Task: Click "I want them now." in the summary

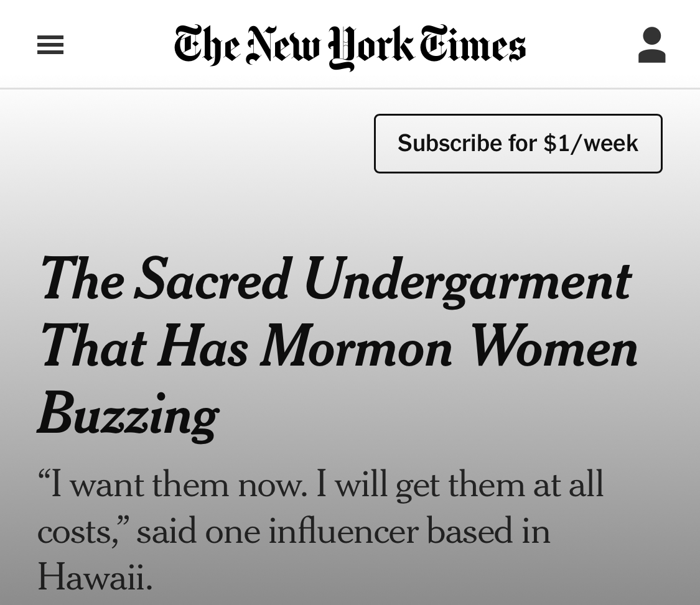Action: (172, 484)
